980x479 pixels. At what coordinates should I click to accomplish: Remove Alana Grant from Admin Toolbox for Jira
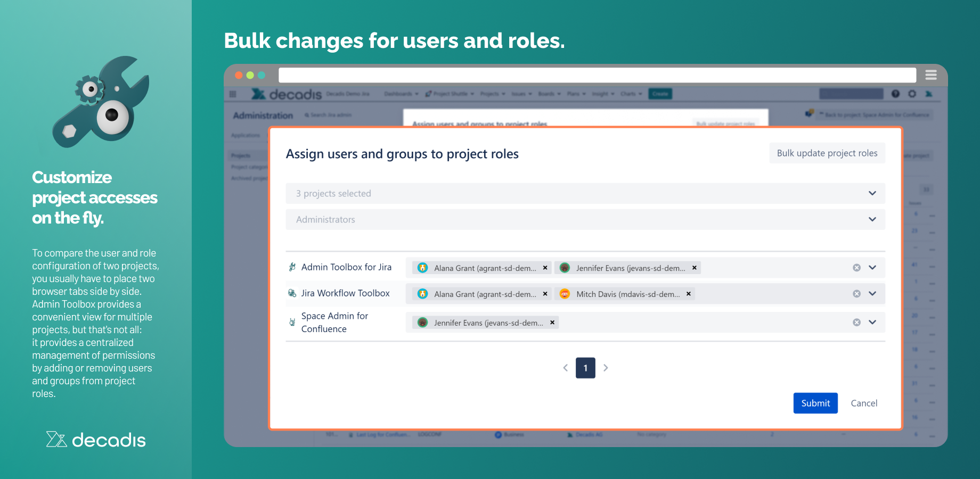coord(545,268)
